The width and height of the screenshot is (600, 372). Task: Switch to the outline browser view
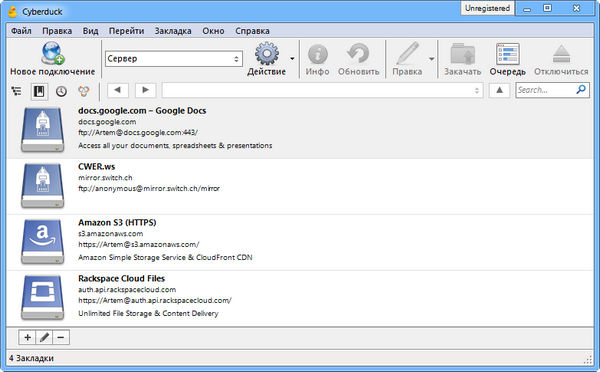click(x=16, y=91)
